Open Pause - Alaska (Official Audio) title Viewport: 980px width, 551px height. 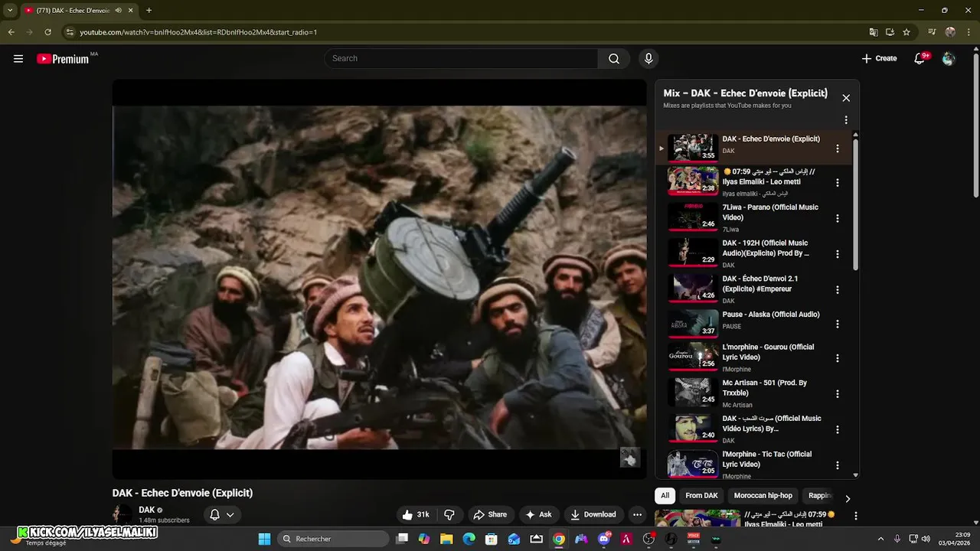pos(771,315)
